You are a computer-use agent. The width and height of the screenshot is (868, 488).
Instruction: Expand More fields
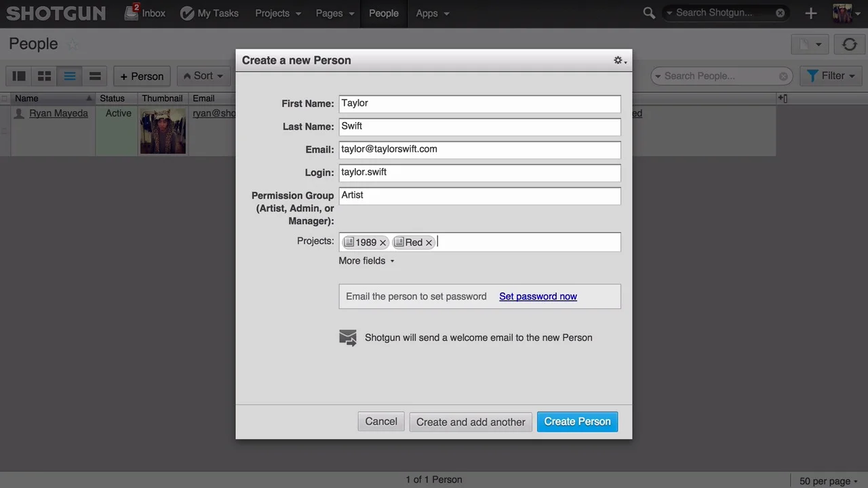pyautogui.click(x=366, y=261)
